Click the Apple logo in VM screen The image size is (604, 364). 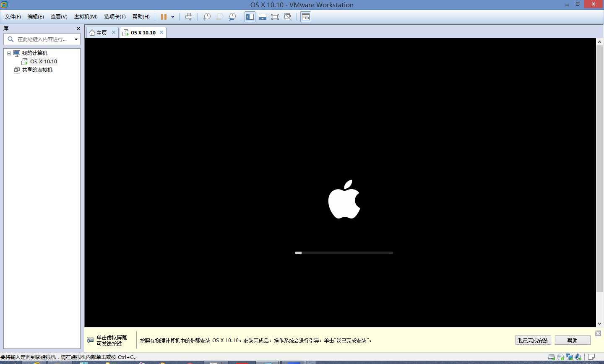344,199
